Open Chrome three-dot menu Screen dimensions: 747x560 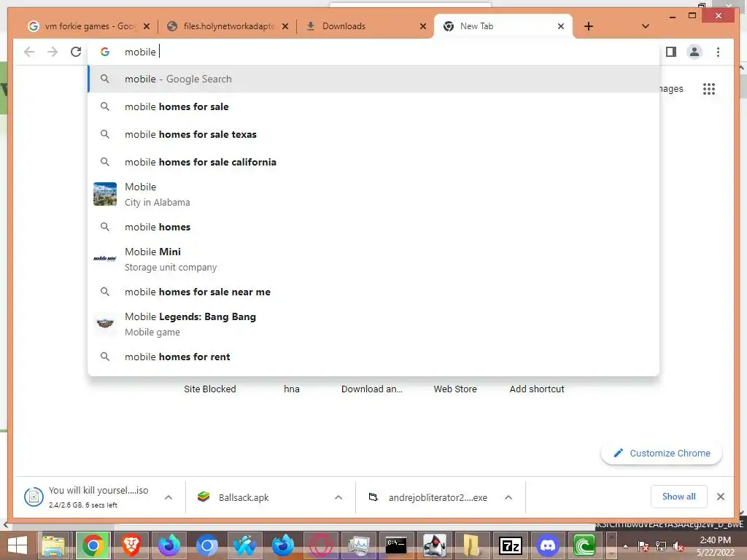(x=718, y=52)
